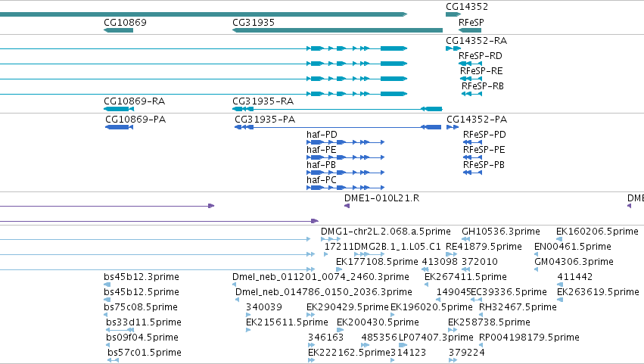Select the haf-PD protein label
The height and width of the screenshot is (364, 644).
(x=322, y=135)
